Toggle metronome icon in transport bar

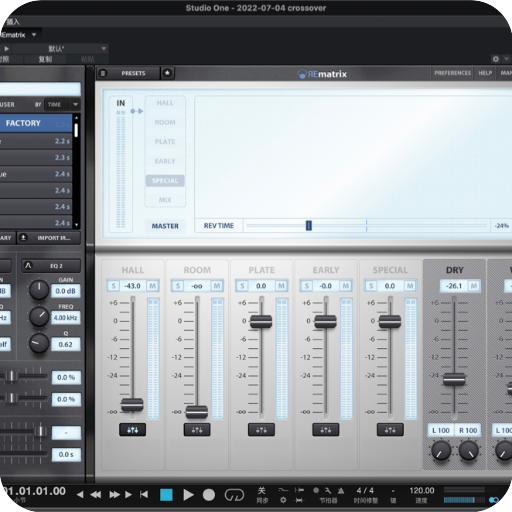pos(341,490)
